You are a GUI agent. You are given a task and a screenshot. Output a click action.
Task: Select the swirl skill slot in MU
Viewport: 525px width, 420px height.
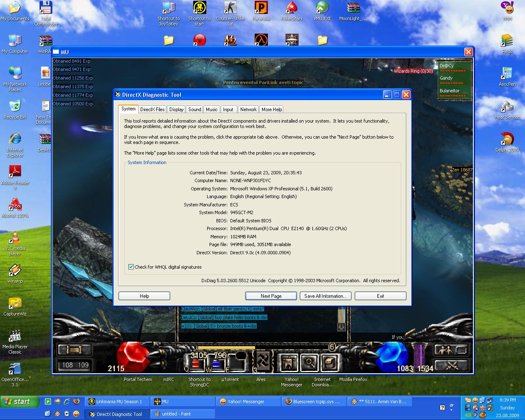262,360
